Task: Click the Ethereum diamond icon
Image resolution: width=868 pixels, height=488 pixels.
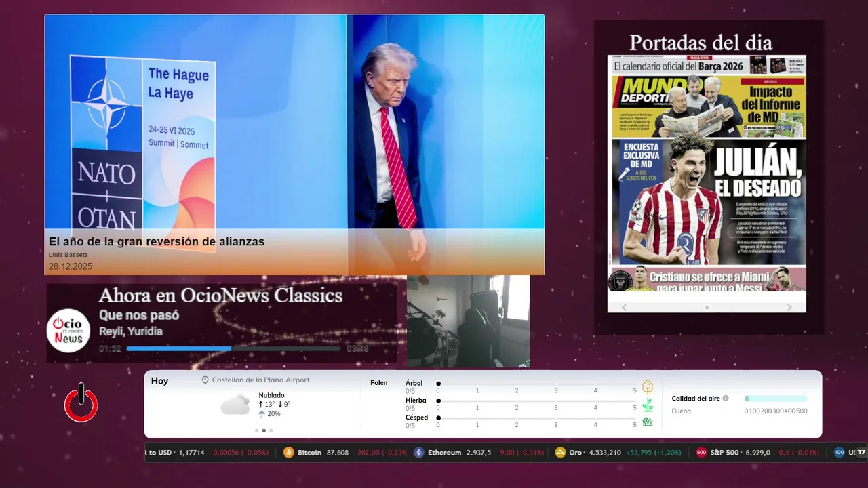Action: [419, 453]
